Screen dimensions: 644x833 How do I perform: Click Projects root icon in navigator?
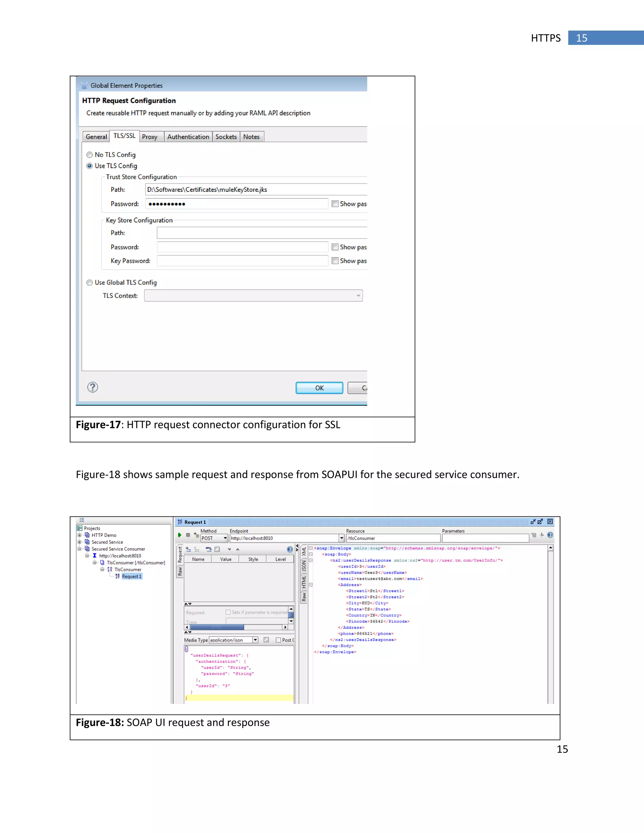pyautogui.click(x=80, y=528)
